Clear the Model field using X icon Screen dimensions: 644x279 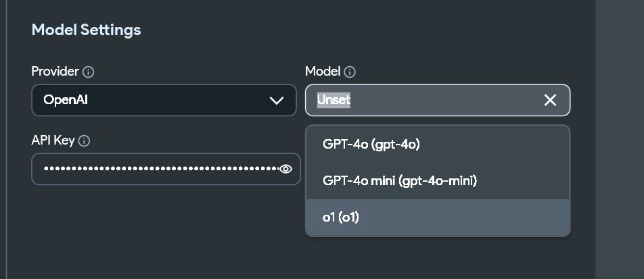550,100
